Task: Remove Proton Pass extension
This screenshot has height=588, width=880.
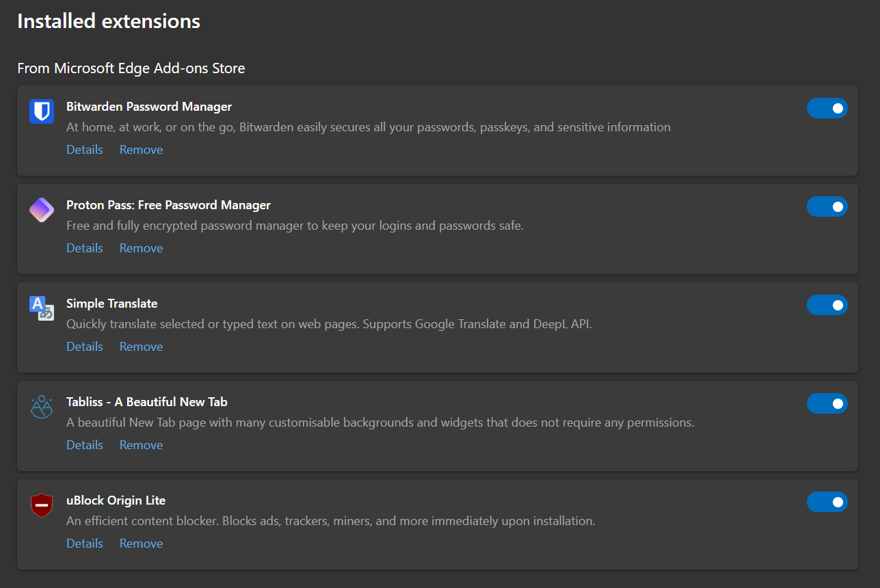Action: (142, 248)
